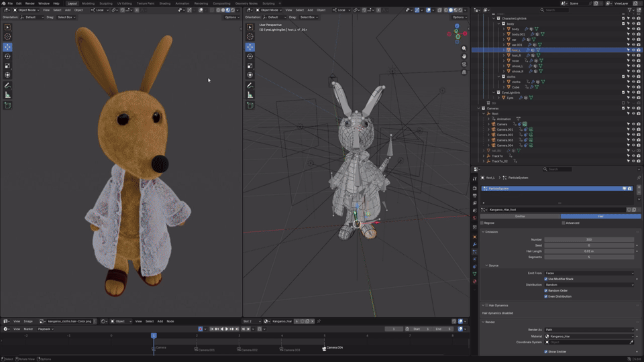Click the zoom magnifier gizmo in right viewport
This screenshot has width=644, height=362.
[x=464, y=48]
